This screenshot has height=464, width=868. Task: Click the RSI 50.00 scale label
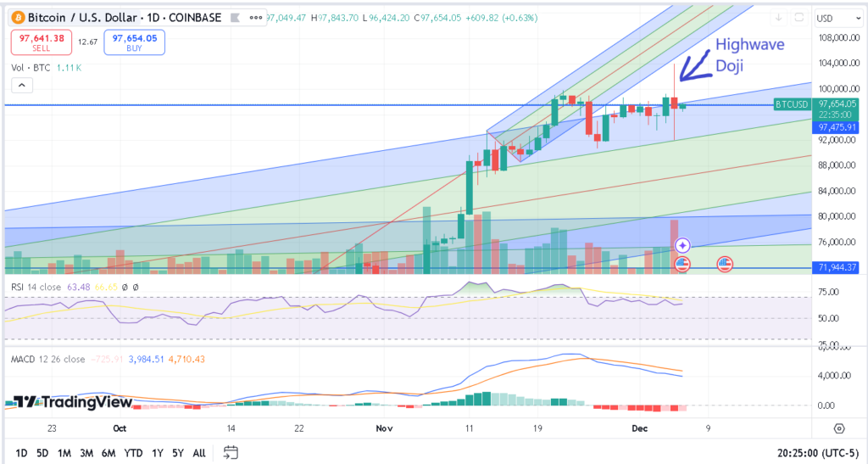coord(829,318)
